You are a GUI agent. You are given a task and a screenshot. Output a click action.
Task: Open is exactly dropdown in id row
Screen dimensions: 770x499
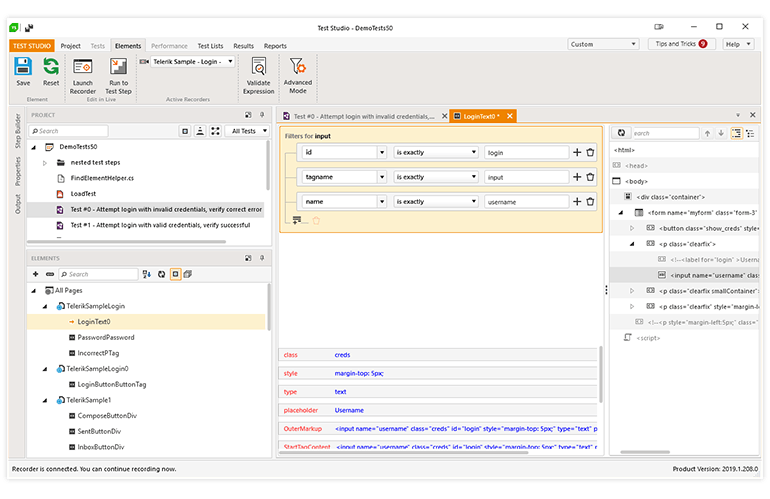click(x=436, y=152)
